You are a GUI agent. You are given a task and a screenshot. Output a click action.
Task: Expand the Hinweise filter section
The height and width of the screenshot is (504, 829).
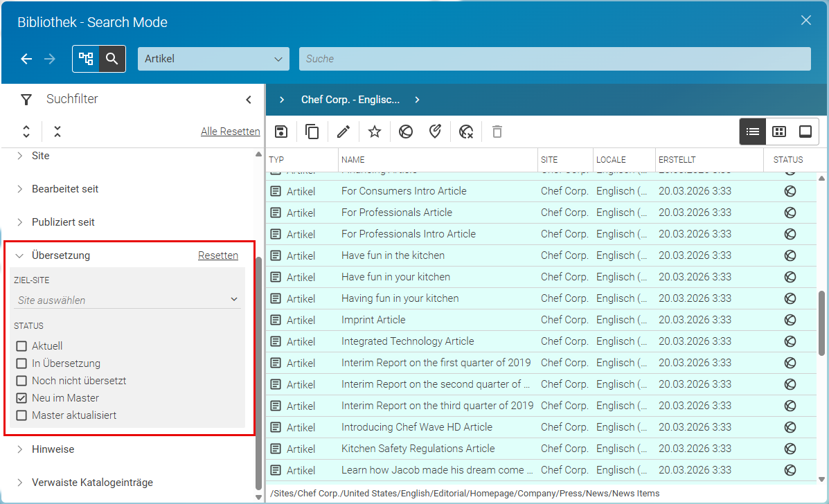coord(53,449)
